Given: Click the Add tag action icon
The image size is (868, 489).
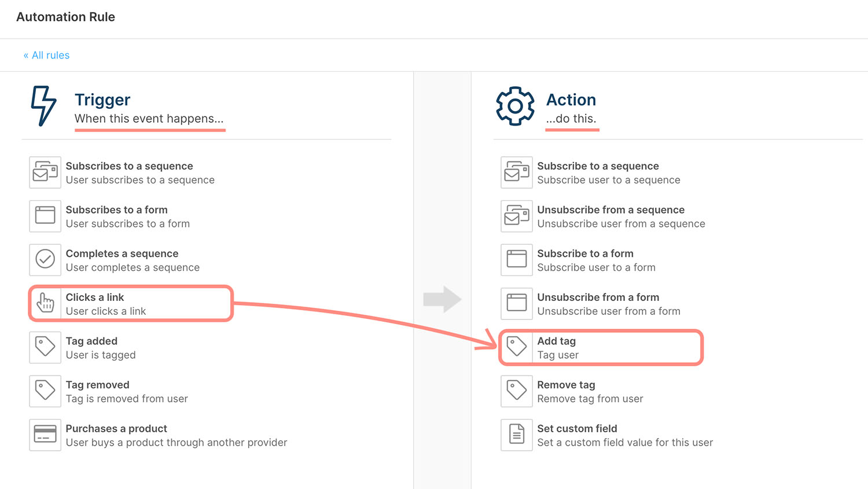Looking at the screenshot, I should 517,347.
